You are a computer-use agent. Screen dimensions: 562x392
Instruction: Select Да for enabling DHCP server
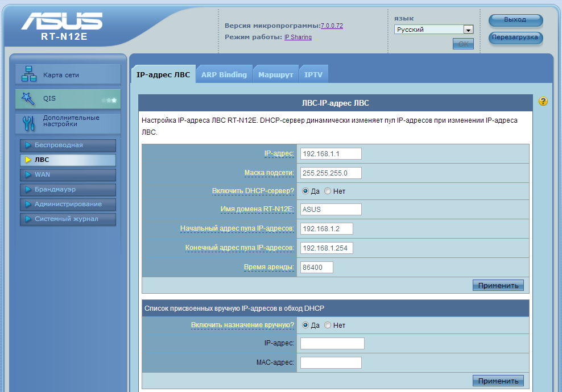305,191
